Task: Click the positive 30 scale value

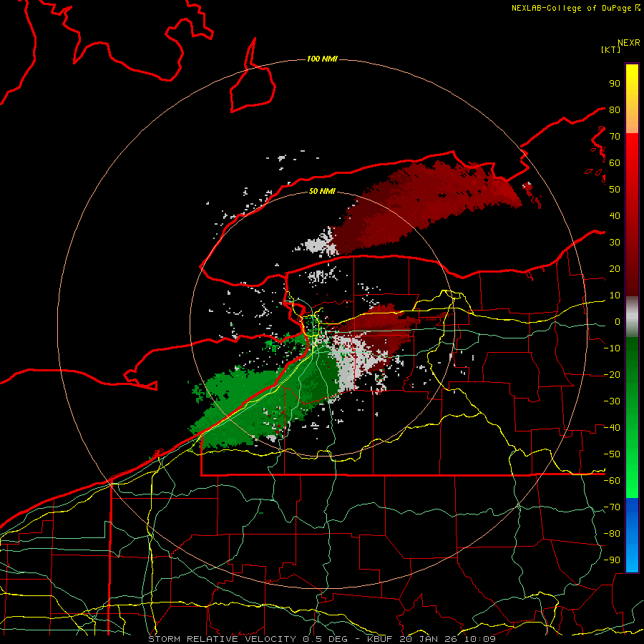Action: tap(615, 243)
